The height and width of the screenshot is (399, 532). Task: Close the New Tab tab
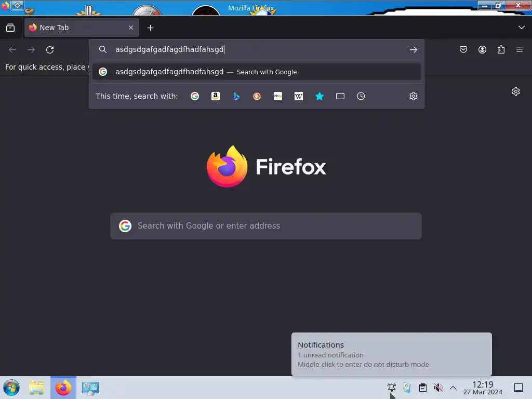click(x=131, y=28)
